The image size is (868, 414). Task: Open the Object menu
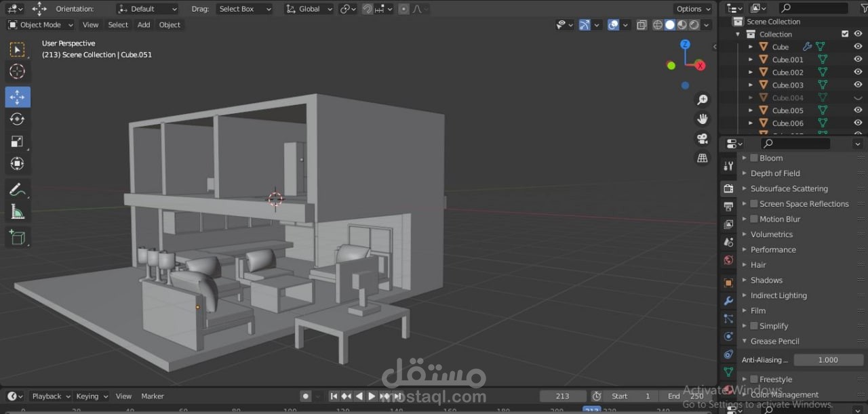click(x=170, y=25)
